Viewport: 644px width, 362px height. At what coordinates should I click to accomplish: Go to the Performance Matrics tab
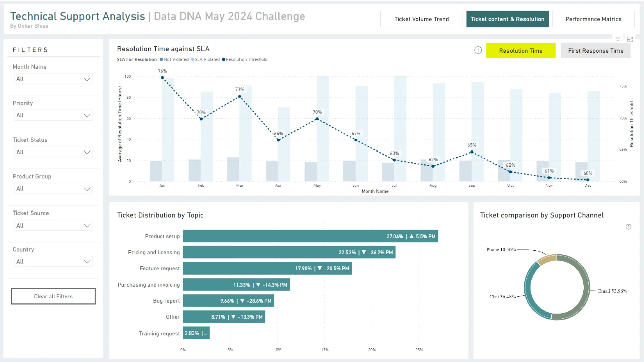click(593, 19)
